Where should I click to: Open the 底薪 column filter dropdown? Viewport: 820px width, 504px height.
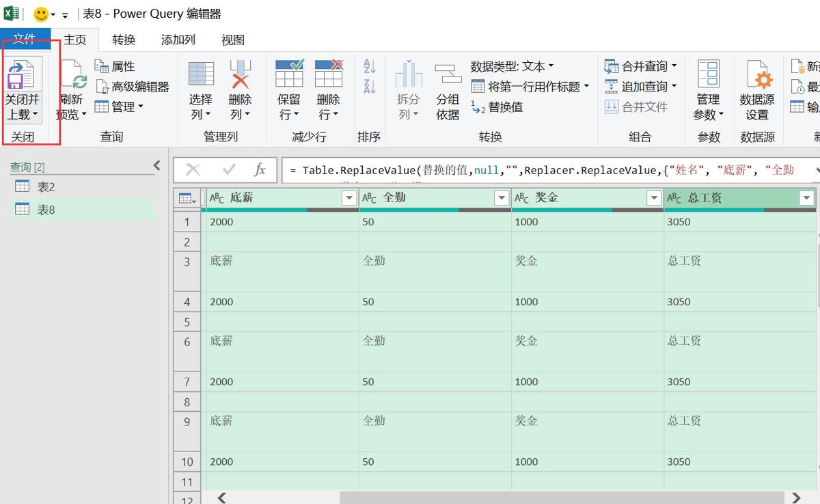pyautogui.click(x=349, y=197)
